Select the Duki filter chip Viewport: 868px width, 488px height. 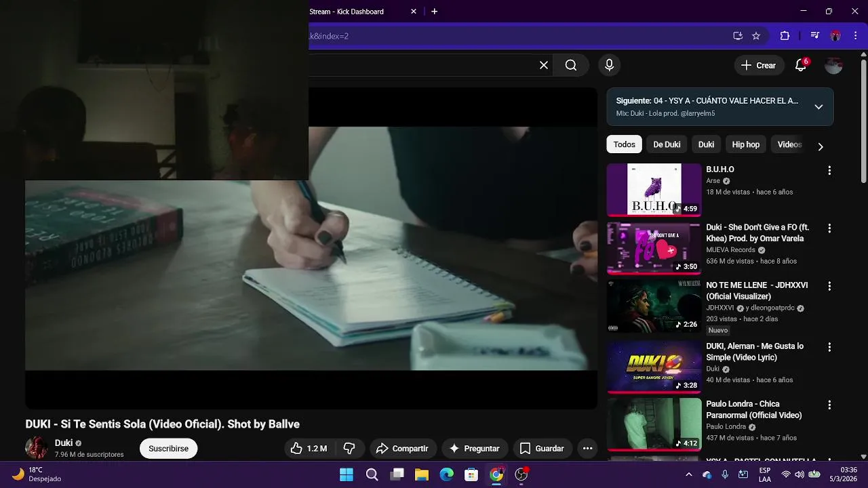pyautogui.click(x=707, y=144)
